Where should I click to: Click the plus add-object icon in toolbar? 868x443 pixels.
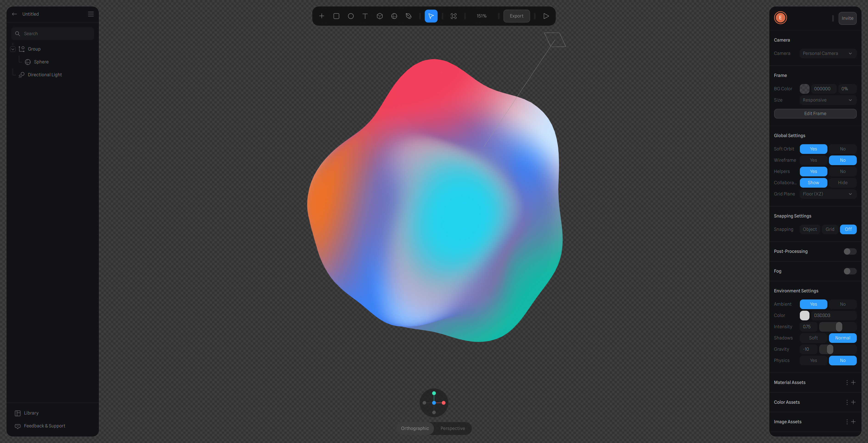tap(322, 16)
